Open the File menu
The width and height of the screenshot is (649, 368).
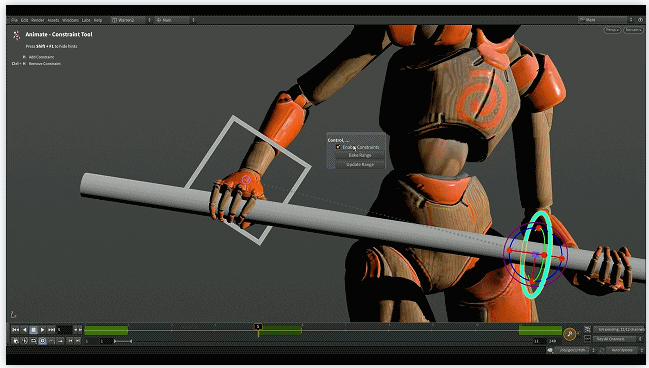pos(14,20)
